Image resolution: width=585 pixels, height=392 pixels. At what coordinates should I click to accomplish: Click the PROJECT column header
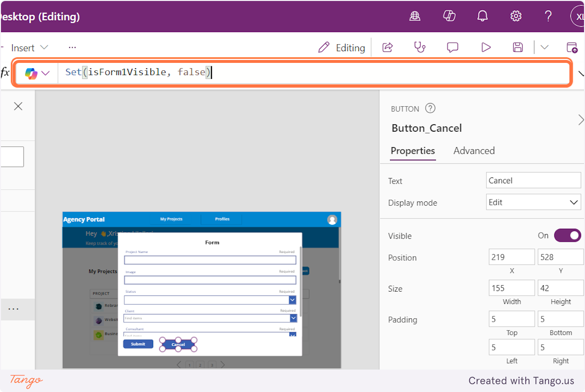(101, 294)
